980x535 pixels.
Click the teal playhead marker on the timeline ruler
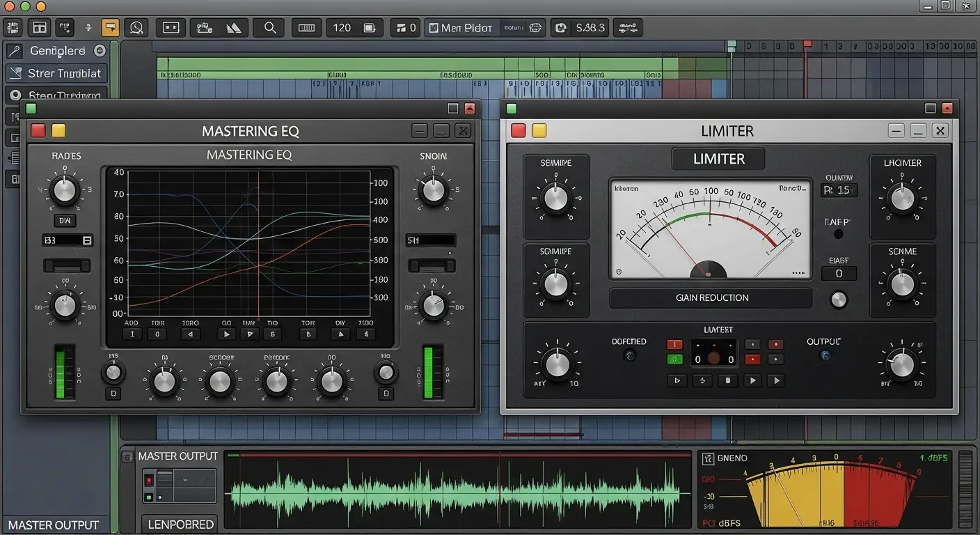click(732, 46)
